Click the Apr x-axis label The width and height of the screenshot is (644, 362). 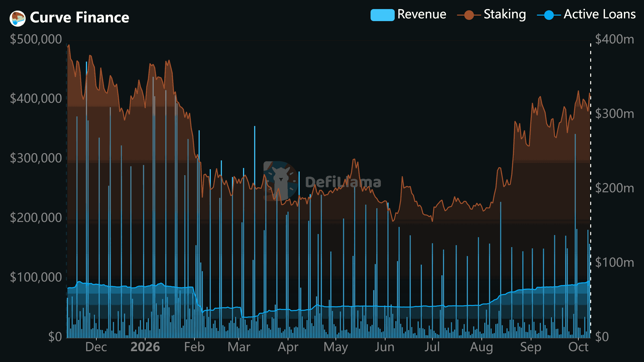[x=288, y=348]
